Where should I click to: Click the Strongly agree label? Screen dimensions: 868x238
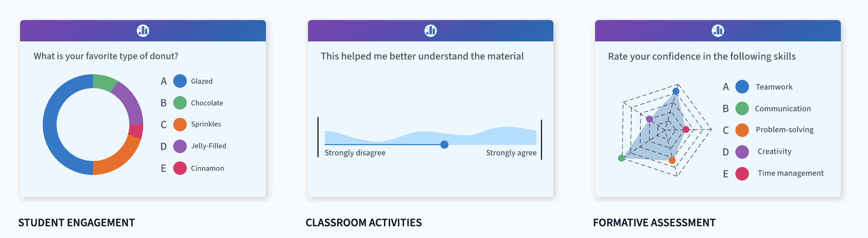coord(511,153)
